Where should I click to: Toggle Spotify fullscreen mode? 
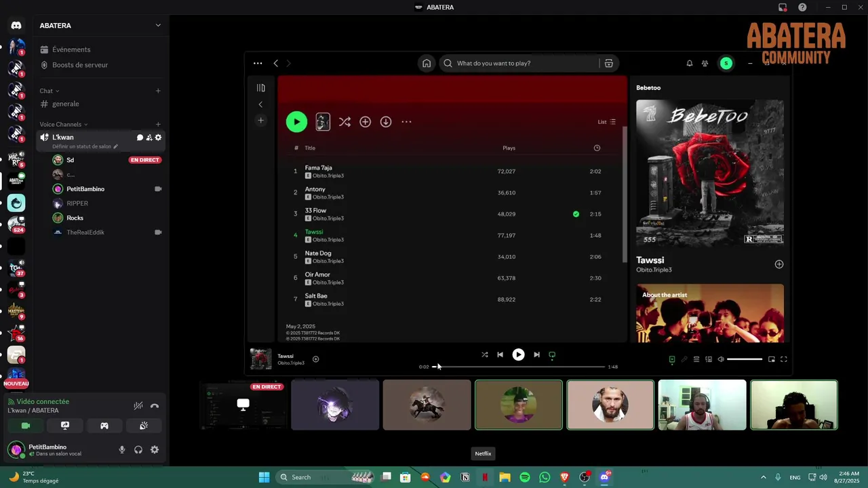[x=784, y=359]
